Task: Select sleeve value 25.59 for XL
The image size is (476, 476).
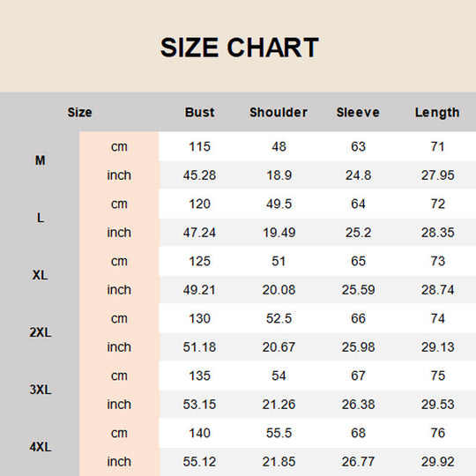Action: [358, 290]
